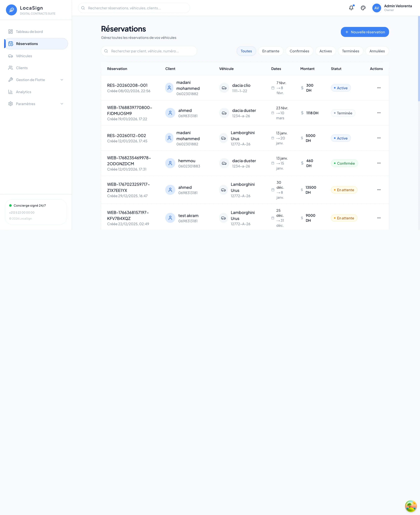Expand the Gestion de Flotte menu
The height and width of the screenshot is (515, 420).
pos(62,80)
